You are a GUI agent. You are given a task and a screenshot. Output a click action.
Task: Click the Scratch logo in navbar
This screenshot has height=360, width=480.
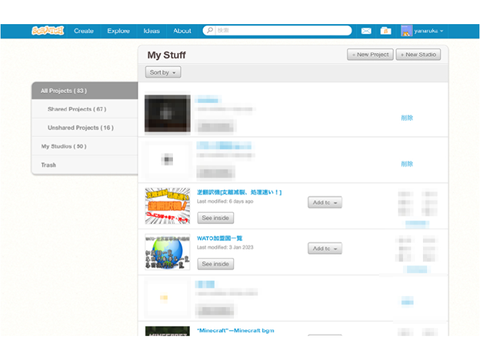[48, 31]
